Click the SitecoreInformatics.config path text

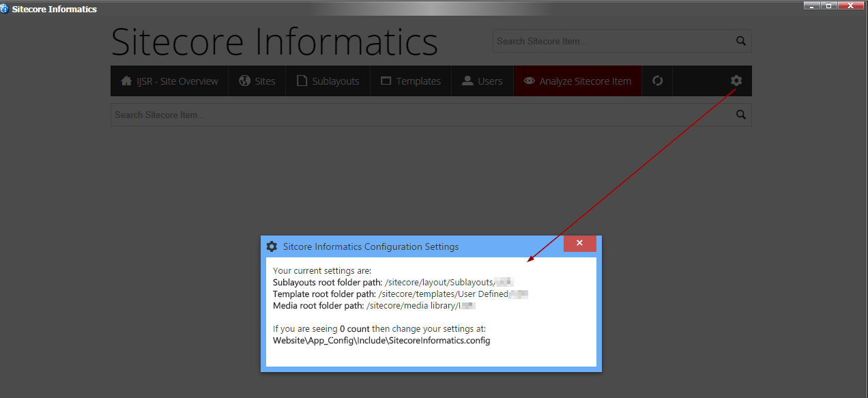pyautogui.click(x=381, y=340)
